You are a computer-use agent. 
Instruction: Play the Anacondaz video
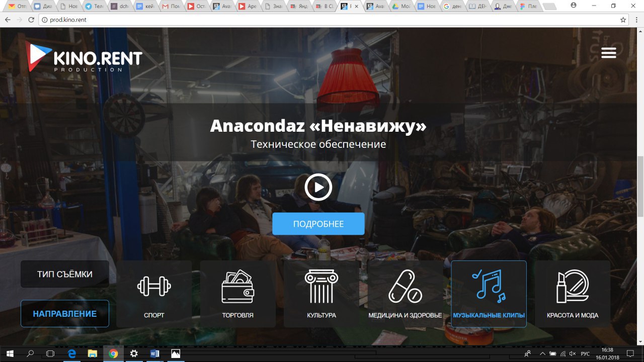point(318,188)
